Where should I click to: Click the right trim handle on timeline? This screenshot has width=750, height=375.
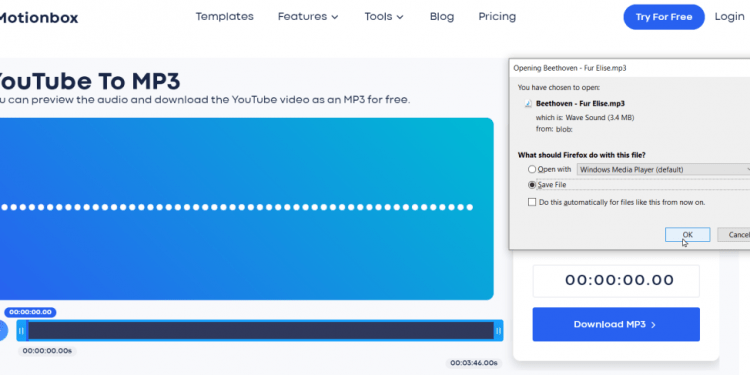498,331
